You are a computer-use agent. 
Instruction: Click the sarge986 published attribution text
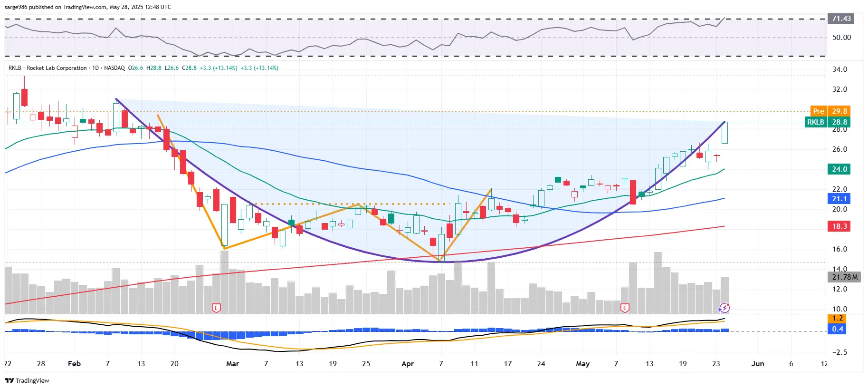coord(88,7)
